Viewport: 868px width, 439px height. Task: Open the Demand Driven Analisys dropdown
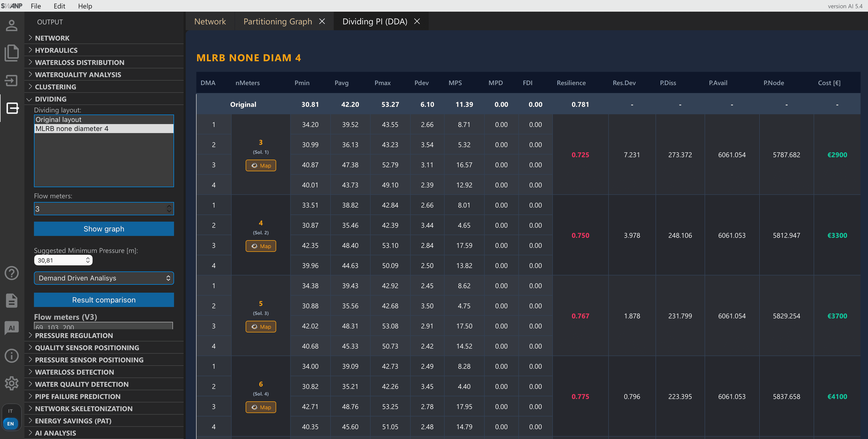pos(104,278)
